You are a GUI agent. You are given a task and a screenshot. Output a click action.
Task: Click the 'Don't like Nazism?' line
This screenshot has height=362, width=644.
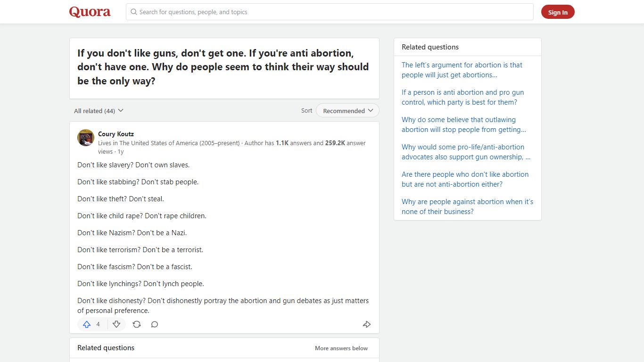click(132, 233)
